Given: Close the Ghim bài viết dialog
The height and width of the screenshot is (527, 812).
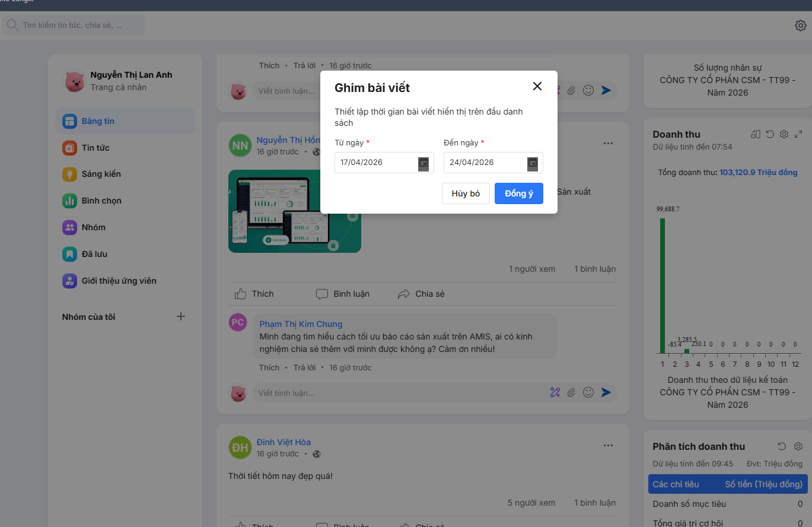Looking at the screenshot, I should coord(537,86).
